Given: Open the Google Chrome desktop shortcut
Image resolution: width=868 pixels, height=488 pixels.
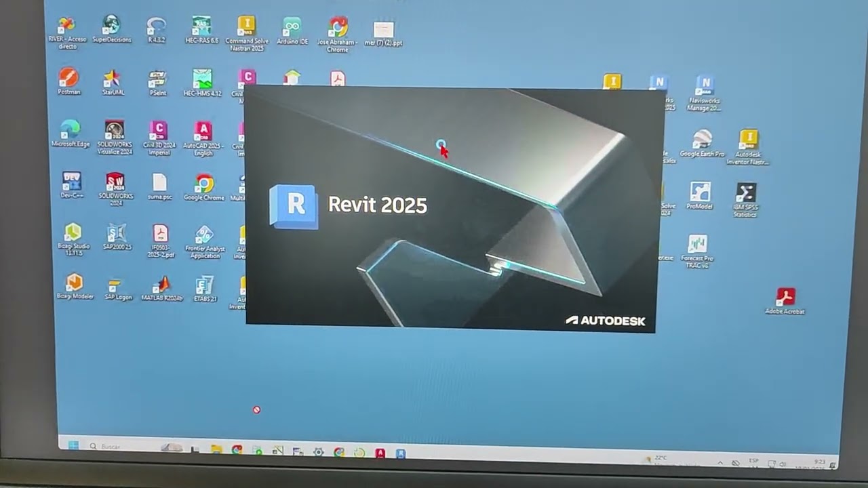Looking at the screenshot, I should pyautogui.click(x=204, y=187).
